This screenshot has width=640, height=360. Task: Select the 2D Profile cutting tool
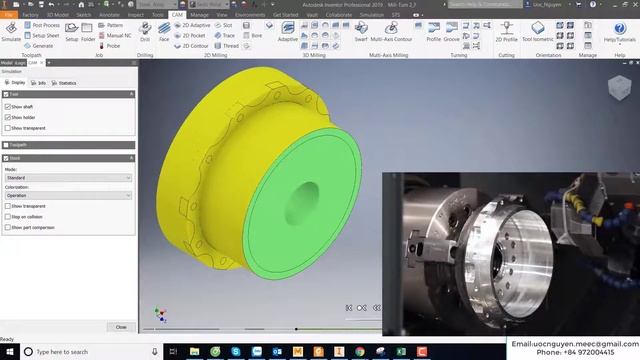(507, 32)
